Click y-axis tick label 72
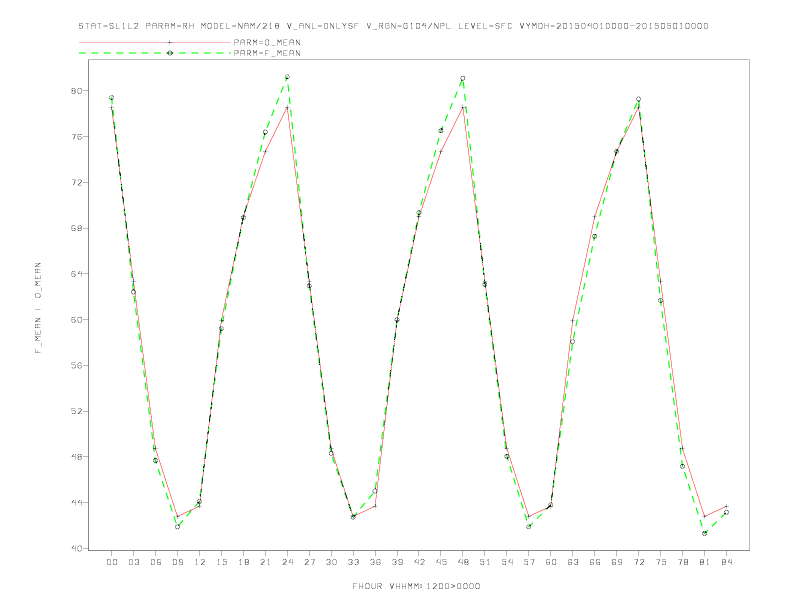Screen dimensions: 792x612 pos(79,182)
